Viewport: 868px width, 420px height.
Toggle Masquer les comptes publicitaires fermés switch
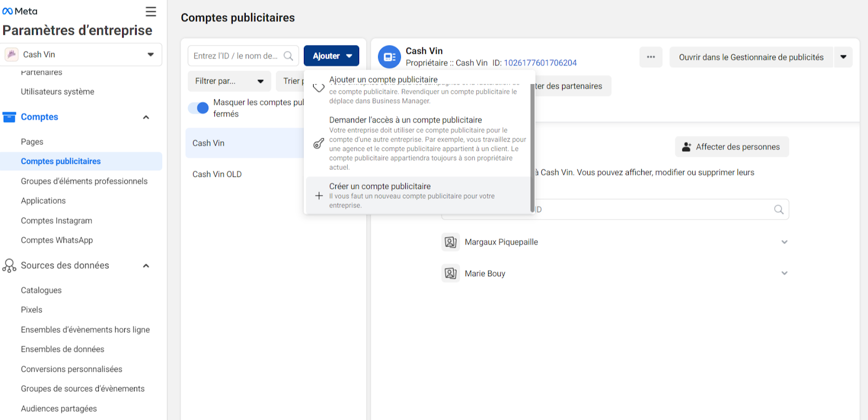pos(199,108)
